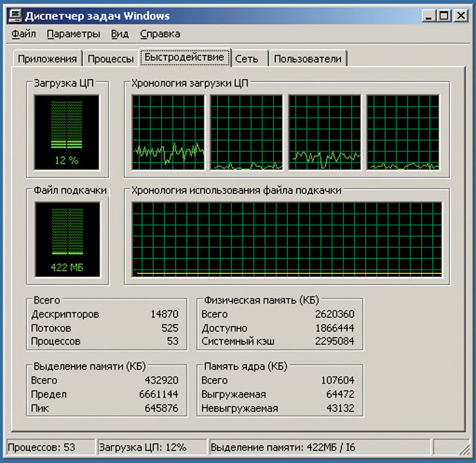Click kernel memory Всего value 107604
The height and width of the screenshot is (463, 476).
(x=338, y=380)
